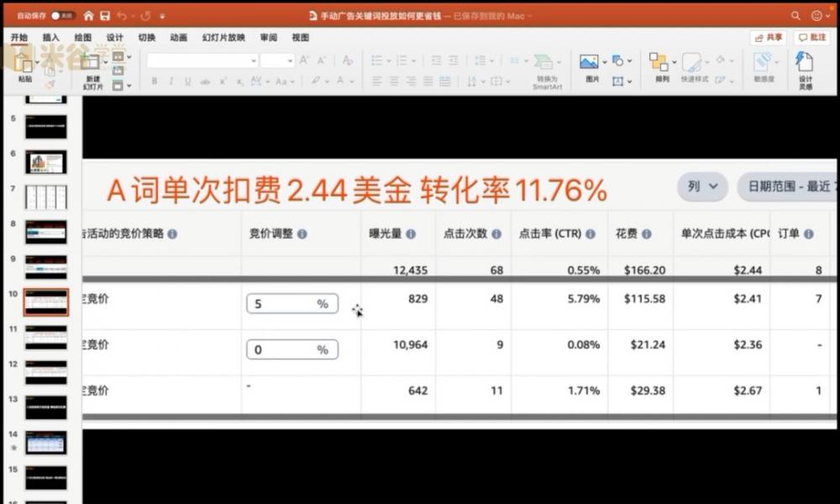Toggle the AutoSave (自动保存) switch
Image resolution: width=840 pixels, height=504 pixels.
point(62,15)
